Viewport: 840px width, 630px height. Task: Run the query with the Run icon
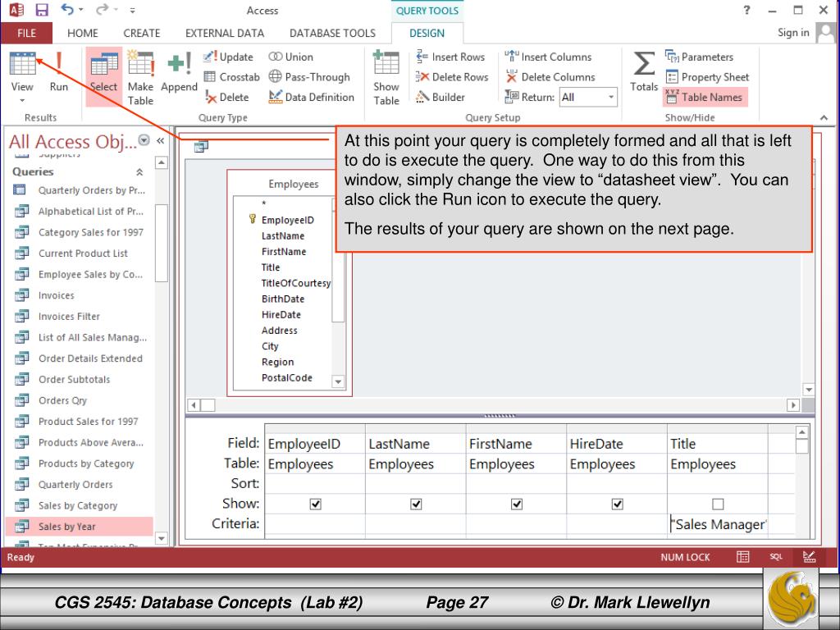tap(59, 72)
